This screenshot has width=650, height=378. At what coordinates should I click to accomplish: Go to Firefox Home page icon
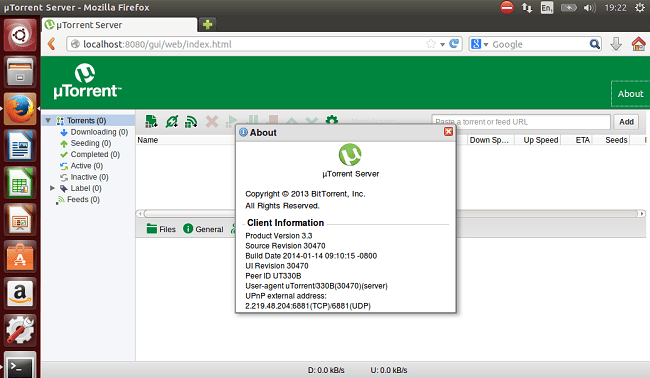pos(638,44)
